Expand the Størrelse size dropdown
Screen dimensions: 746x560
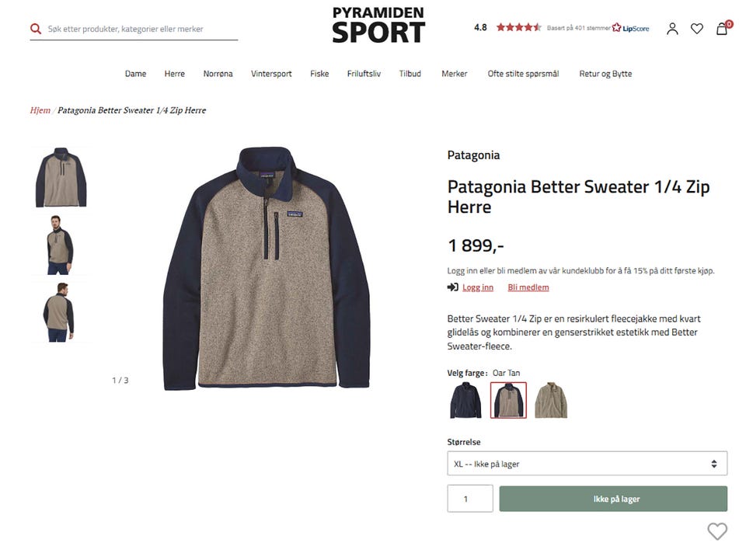click(587, 464)
